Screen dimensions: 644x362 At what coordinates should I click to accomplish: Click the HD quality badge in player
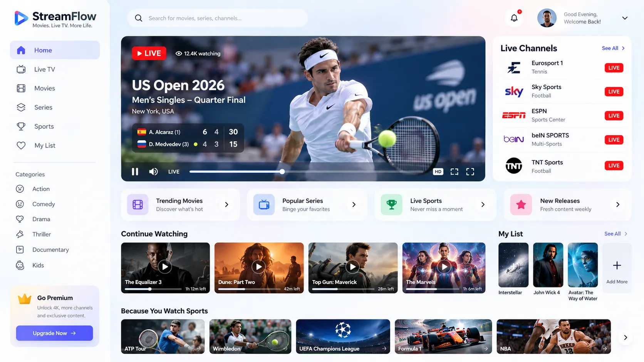tap(438, 172)
